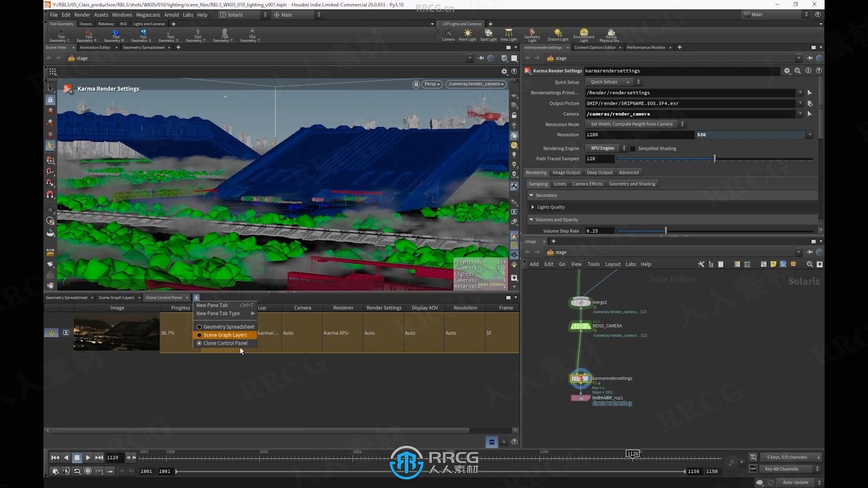Switch to the Camera Effects tab
868x488 pixels.
(x=588, y=184)
